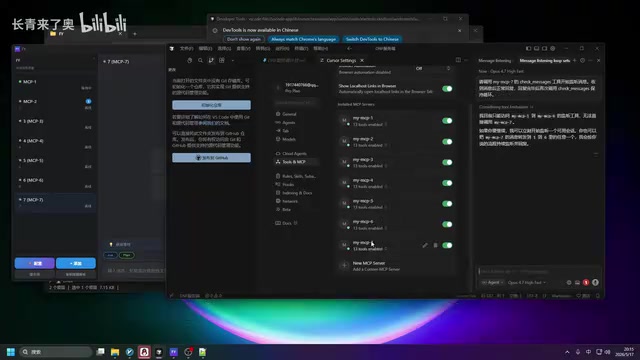Click the initialize repository blue button
This screenshot has height=360, width=640.
(211, 105)
